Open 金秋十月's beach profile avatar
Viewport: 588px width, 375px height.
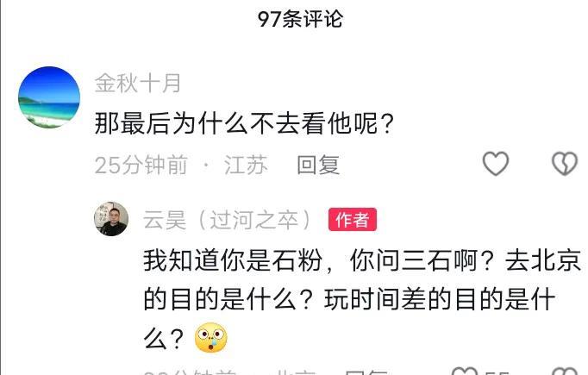pyautogui.click(x=49, y=97)
